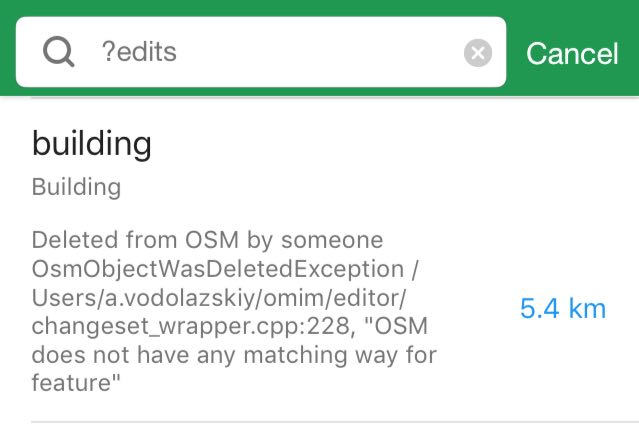Image resolution: width=639 pixels, height=442 pixels.
Task: Clear the search query with the X icon
Action: [478, 53]
